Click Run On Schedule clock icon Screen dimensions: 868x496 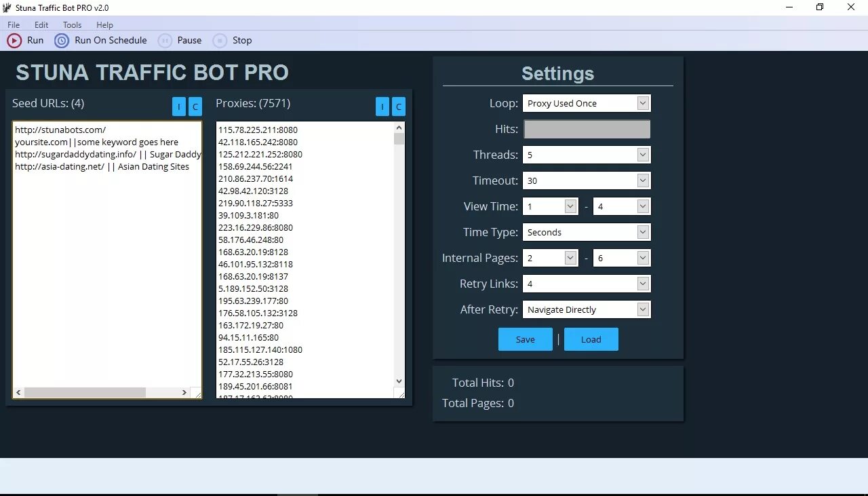tap(62, 41)
